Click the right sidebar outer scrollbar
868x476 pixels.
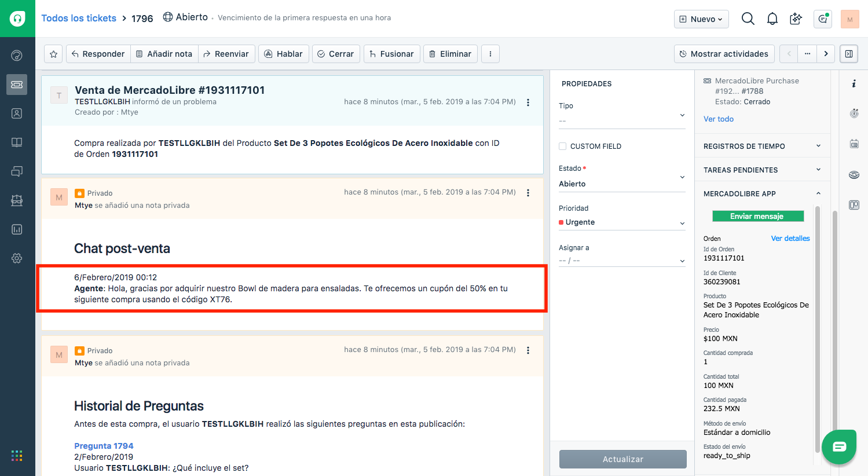(x=835, y=324)
